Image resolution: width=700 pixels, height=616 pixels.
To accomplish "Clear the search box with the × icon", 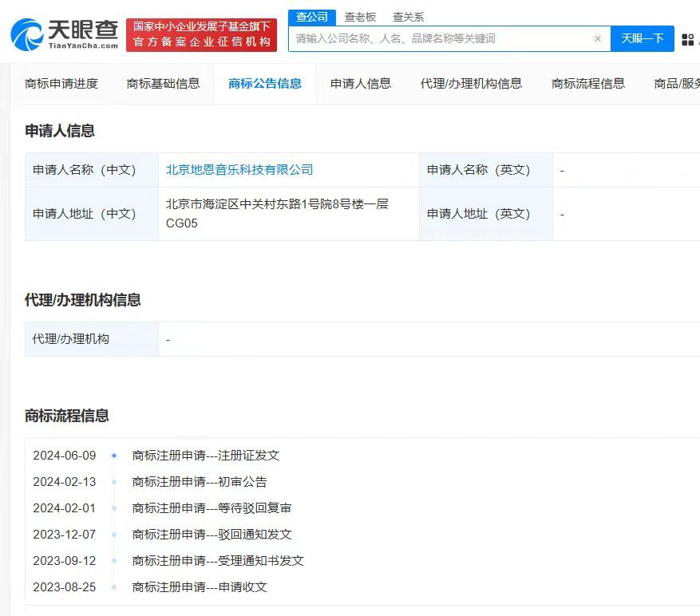I will (x=598, y=38).
